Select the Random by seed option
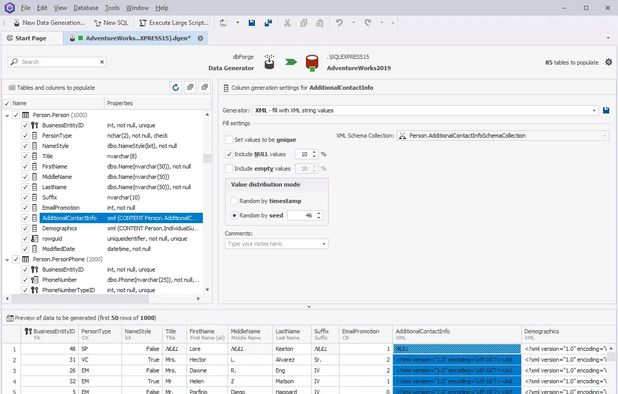 [234, 216]
